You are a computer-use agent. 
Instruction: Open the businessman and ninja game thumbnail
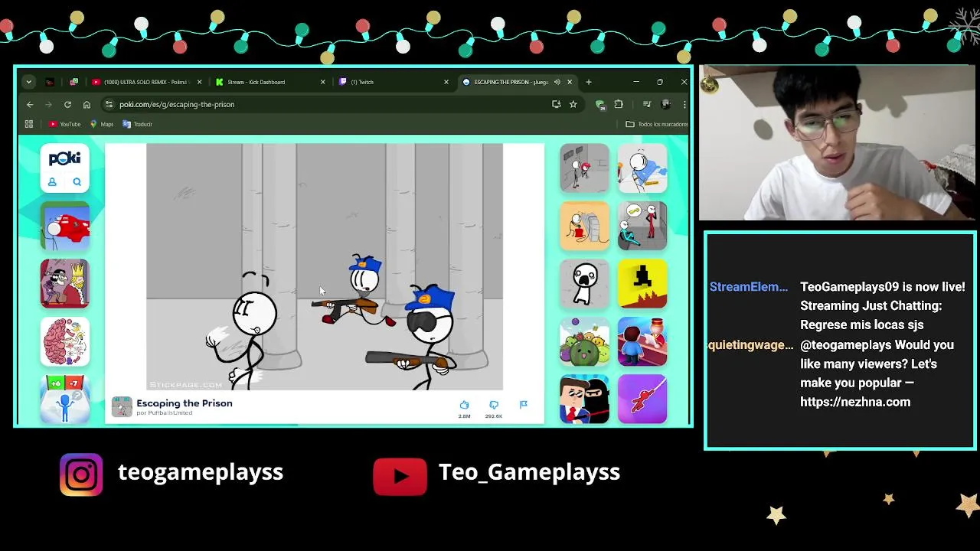tap(584, 399)
